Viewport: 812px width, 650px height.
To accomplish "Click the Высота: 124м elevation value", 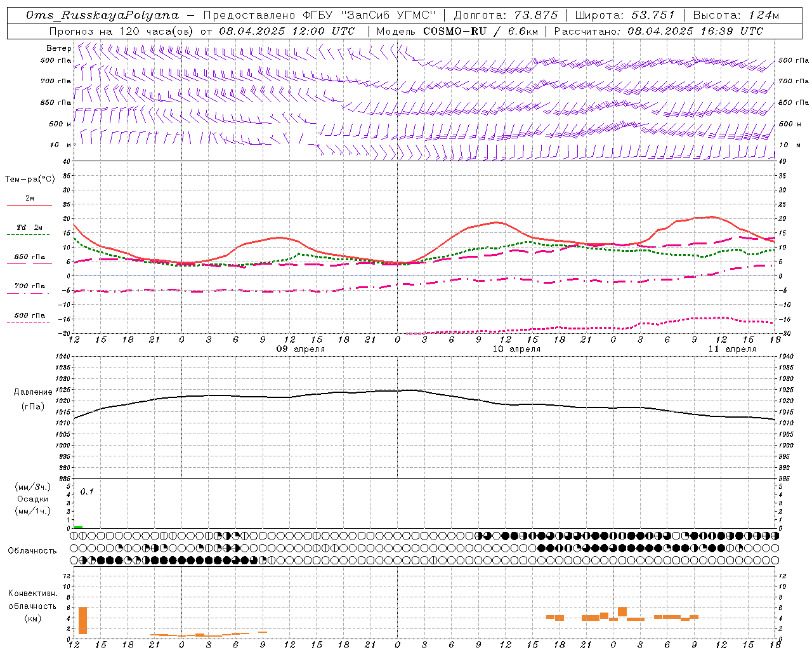I will [736, 15].
